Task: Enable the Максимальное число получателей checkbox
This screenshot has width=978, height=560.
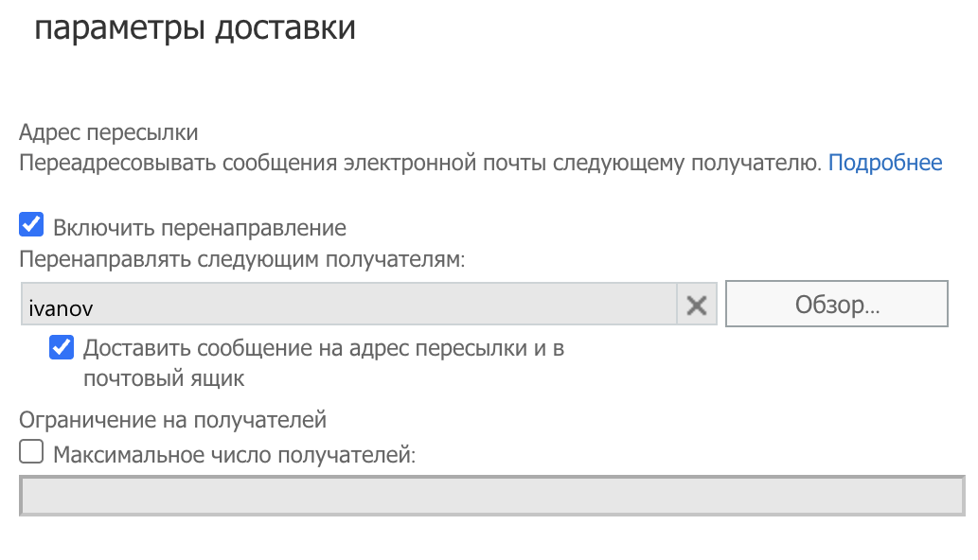Action: pos(32,453)
